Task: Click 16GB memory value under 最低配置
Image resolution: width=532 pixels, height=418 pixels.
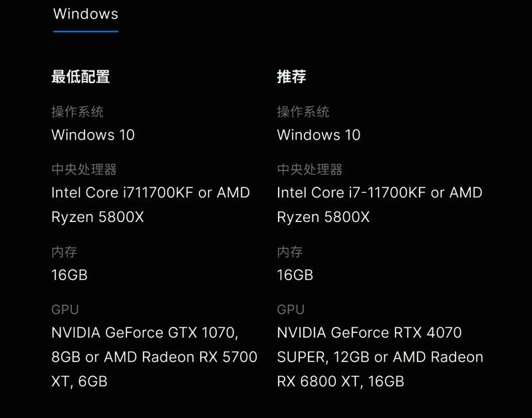Action: click(x=69, y=274)
